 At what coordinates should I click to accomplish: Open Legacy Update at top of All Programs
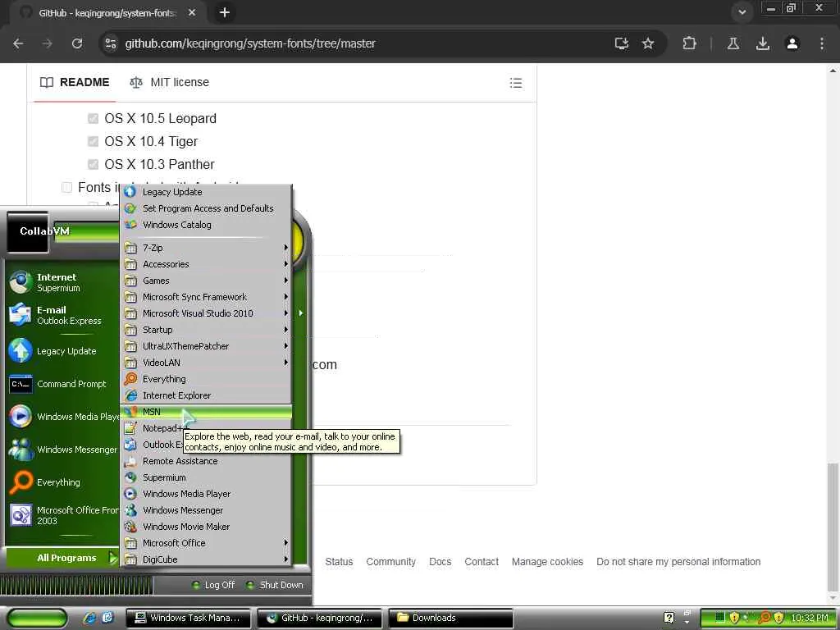(206, 192)
